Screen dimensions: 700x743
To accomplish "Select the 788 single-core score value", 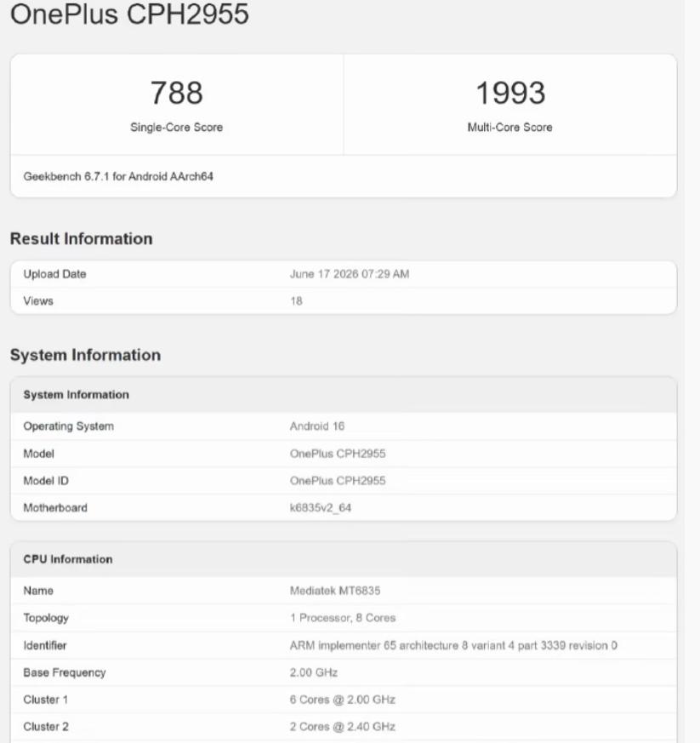I will [x=177, y=93].
